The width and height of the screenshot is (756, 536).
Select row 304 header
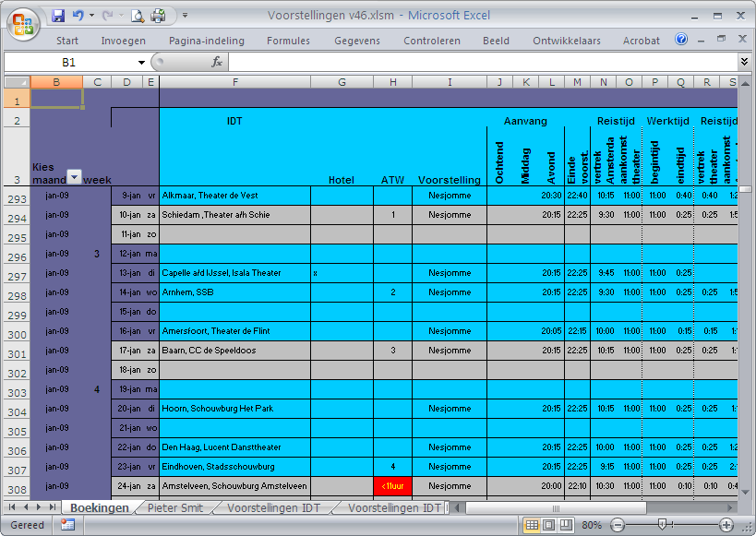click(17, 409)
